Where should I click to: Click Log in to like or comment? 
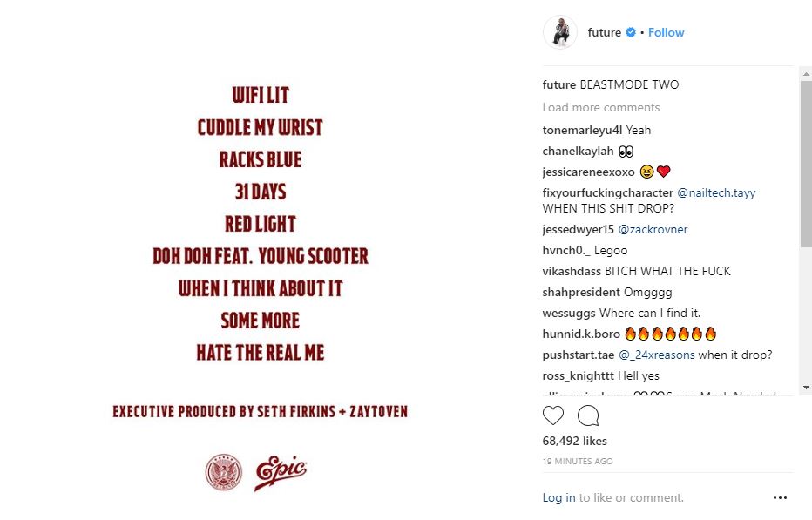click(x=558, y=497)
